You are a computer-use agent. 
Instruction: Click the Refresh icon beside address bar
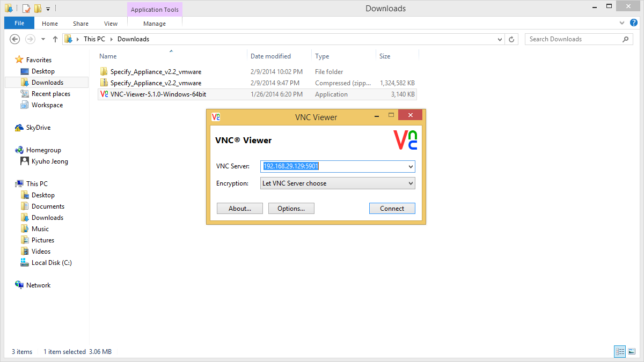pyautogui.click(x=512, y=39)
